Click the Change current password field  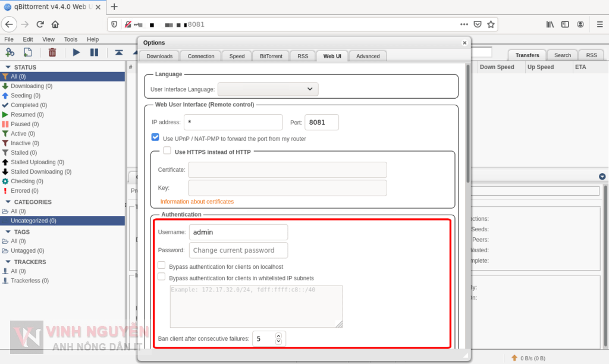pyautogui.click(x=238, y=250)
